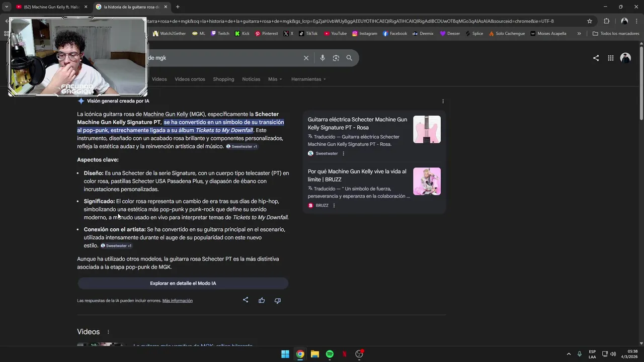The image size is (644, 362).
Task: Open the Todos los marcadores folder
Action: click(x=616, y=33)
